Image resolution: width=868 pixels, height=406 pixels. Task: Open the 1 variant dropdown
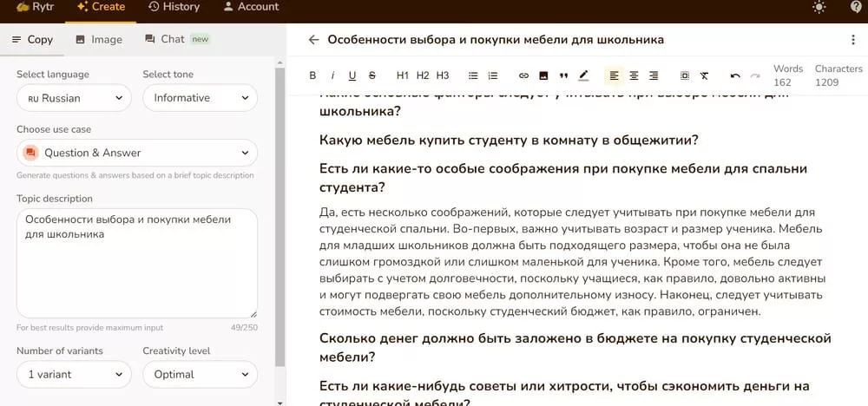(x=74, y=375)
